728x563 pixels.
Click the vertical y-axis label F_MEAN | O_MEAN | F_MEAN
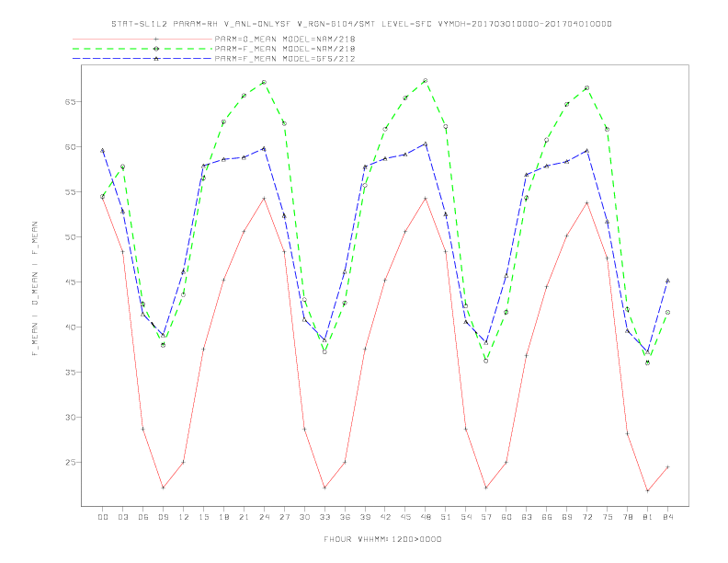click(x=35, y=289)
